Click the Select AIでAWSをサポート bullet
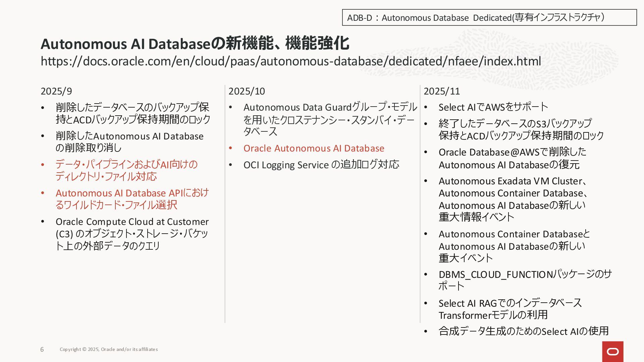Image resolution: width=644 pixels, height=362 pixels. [x=493, y=107]
